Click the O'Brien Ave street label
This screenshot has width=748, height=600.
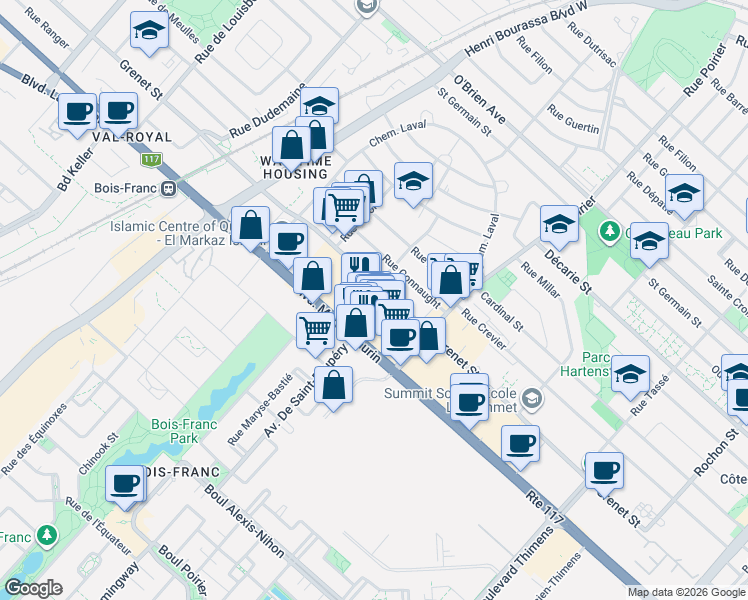pyautogui.click(x=479, y=100)
